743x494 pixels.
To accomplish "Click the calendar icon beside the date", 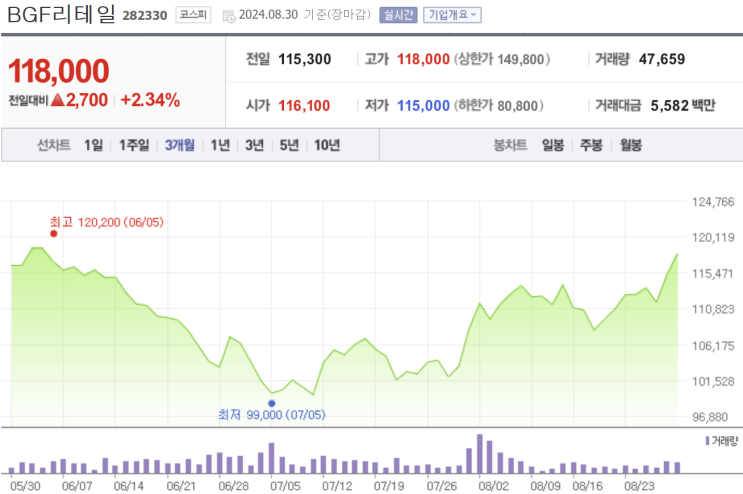I will coord(229,16).
